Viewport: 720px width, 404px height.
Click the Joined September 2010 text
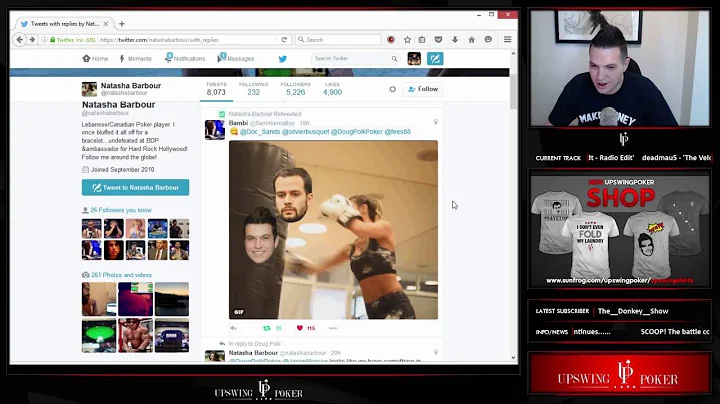point(123,169)
